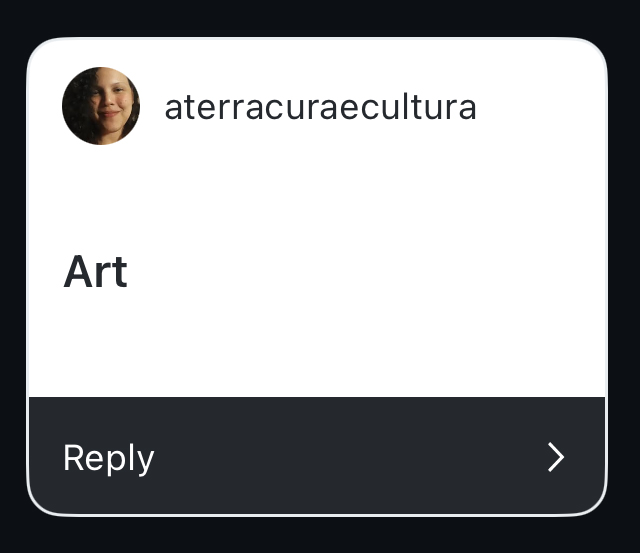Select the username above the "Art" text
This screenshot has height=553, width=640.
coord(320,107)
